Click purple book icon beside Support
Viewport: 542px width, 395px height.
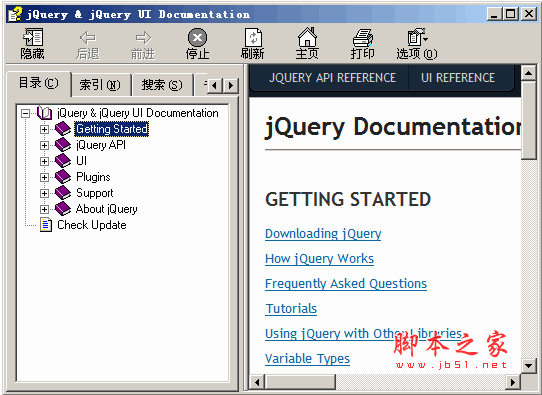coord(63,192)
